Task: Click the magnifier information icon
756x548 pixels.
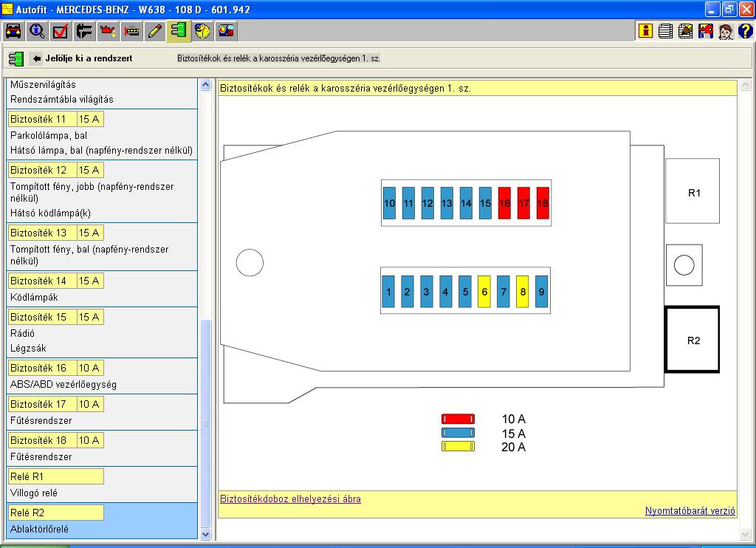Action: 37,31
